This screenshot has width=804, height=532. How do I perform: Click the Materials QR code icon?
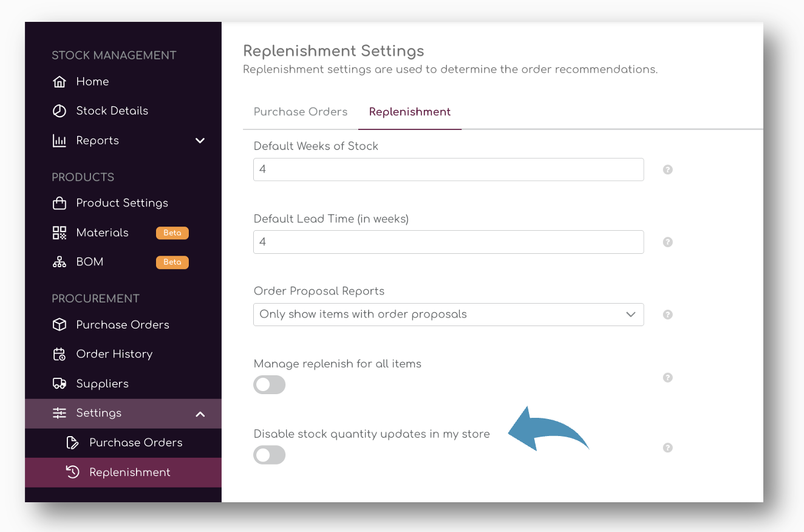(60, 233)
